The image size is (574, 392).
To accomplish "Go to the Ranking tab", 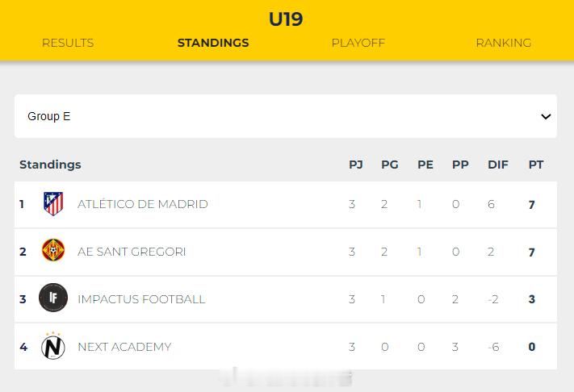I will click(503, 43).
